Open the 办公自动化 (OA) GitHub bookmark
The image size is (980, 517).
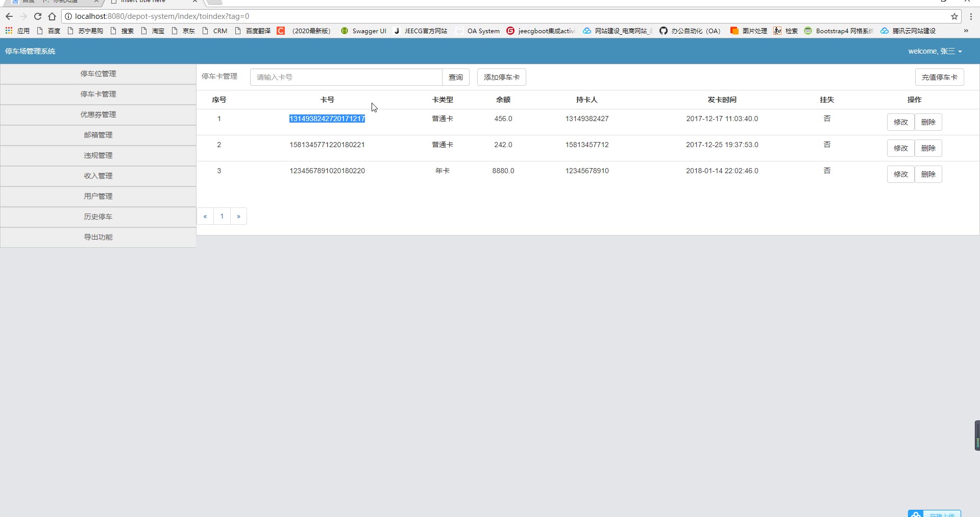(690, 31)
